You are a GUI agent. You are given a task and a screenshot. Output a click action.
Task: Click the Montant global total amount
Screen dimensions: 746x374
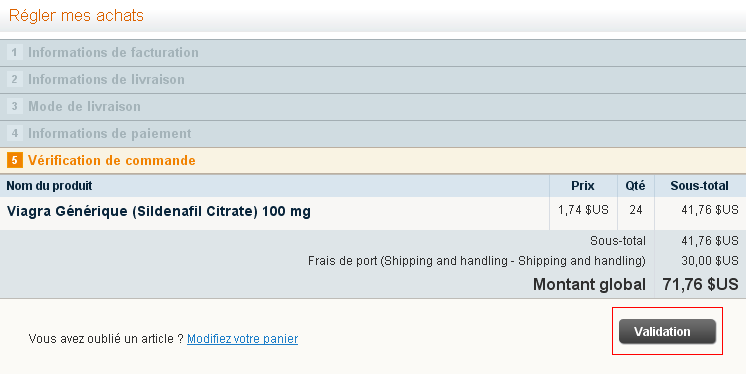pyautogui.click(x=700, y=285)
